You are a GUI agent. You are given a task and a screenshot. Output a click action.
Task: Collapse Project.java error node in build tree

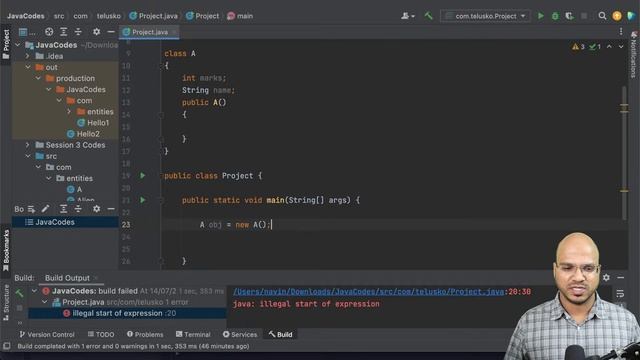point(44,302)
